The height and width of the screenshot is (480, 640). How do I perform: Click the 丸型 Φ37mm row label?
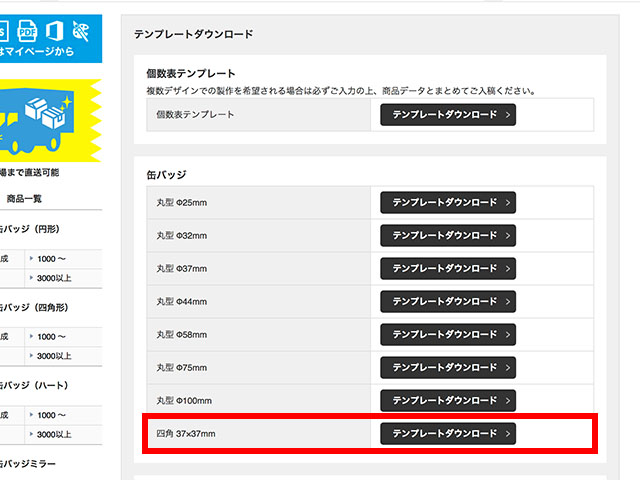(x=182, y=269)
